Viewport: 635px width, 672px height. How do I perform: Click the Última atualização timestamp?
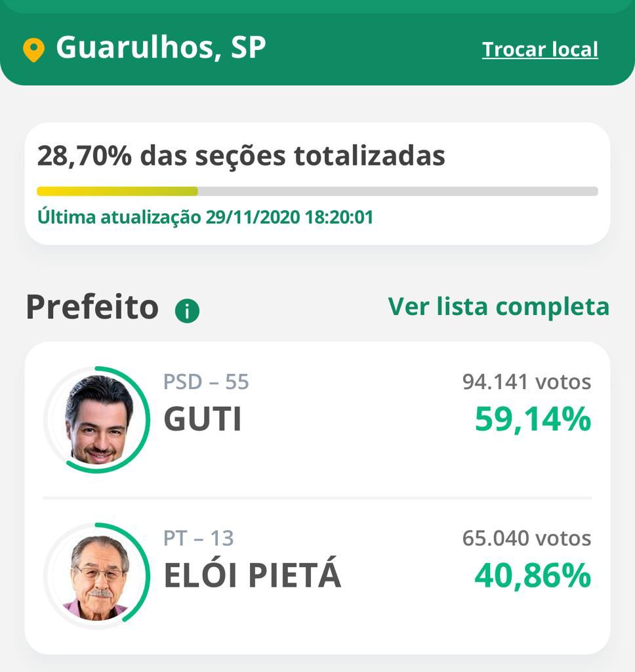pos(205,217)
